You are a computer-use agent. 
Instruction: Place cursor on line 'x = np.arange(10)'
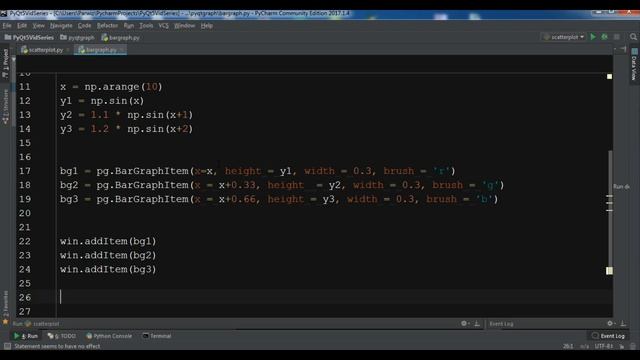point(111,87)
